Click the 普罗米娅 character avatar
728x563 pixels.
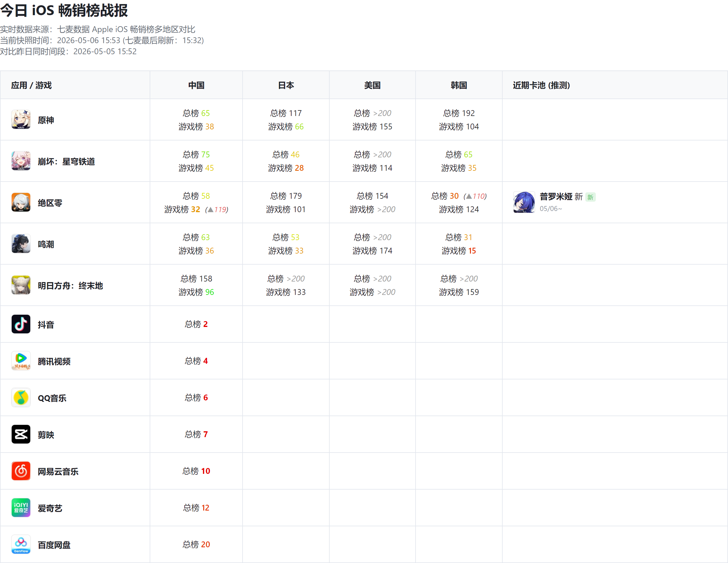[524, 202]
